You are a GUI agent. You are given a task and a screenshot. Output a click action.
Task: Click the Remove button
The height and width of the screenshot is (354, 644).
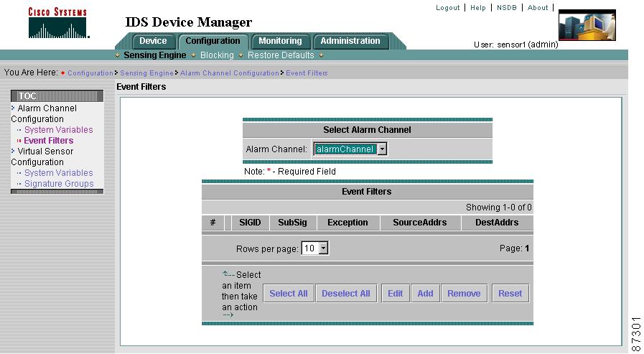click(x=464, y=294)
